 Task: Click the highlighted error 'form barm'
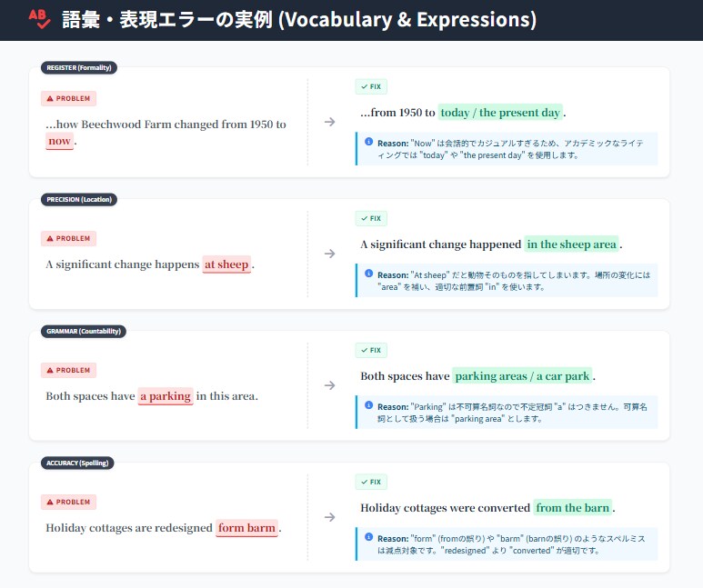click(x=246, y=528)
